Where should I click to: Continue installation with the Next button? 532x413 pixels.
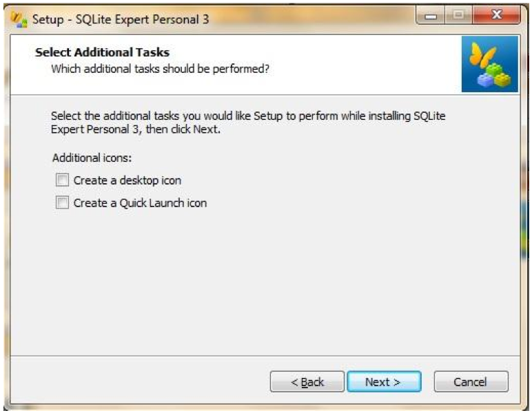(384, 382)
